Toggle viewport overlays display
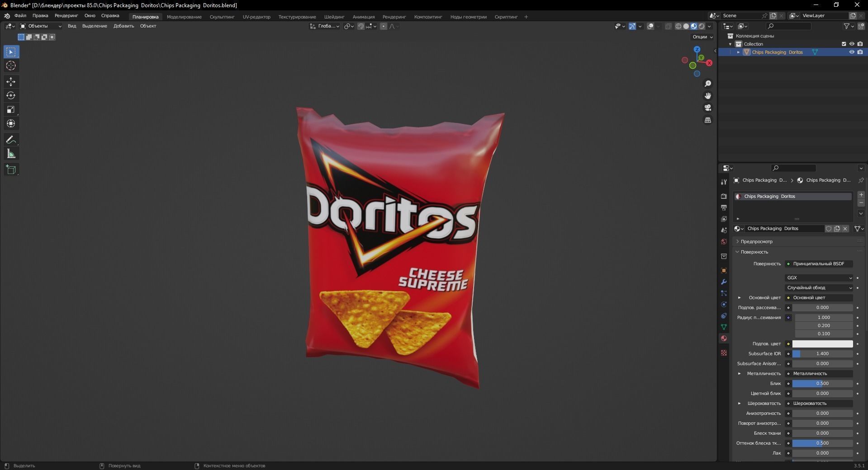868x470 pixels. click(x=650, y=26)
